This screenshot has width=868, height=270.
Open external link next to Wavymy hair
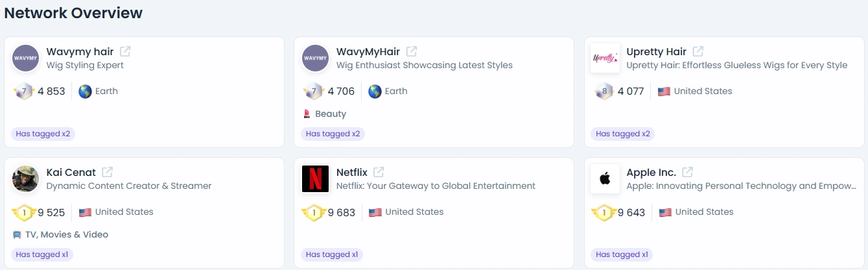pyautogui.click(x=125, y=51)
